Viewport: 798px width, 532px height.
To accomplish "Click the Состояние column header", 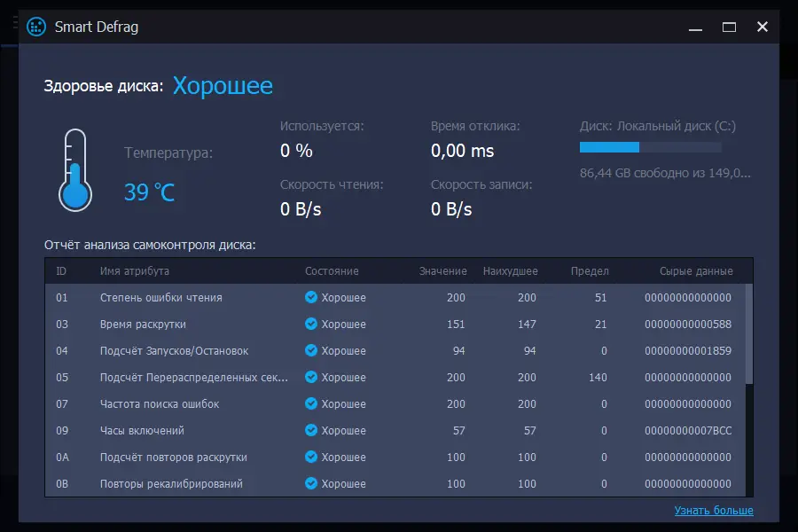I will click(x=332, y=271).
